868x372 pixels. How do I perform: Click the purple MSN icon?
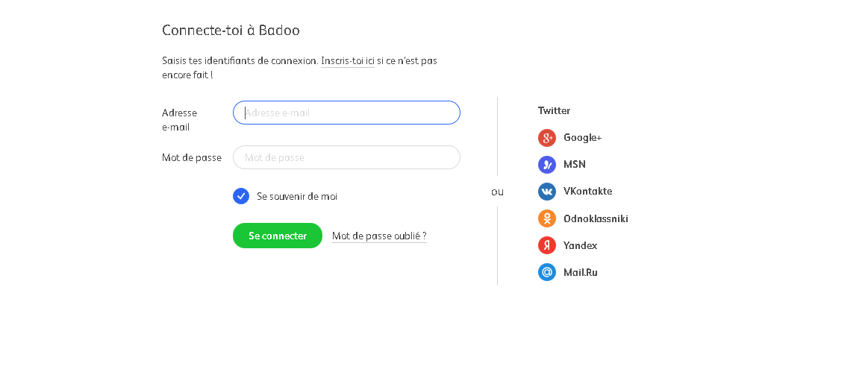tap(547, 165)
